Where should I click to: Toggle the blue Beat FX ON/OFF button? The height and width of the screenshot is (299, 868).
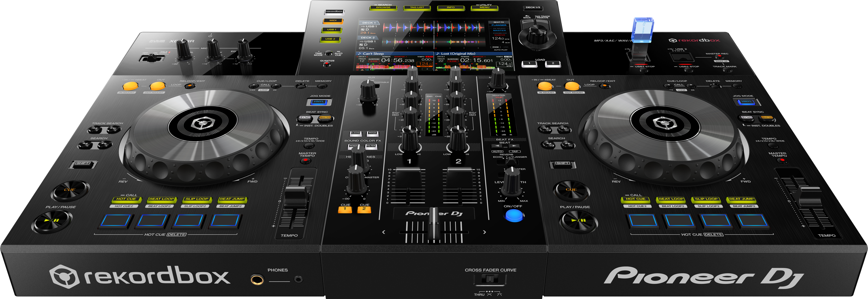click(x=514, y=215)
